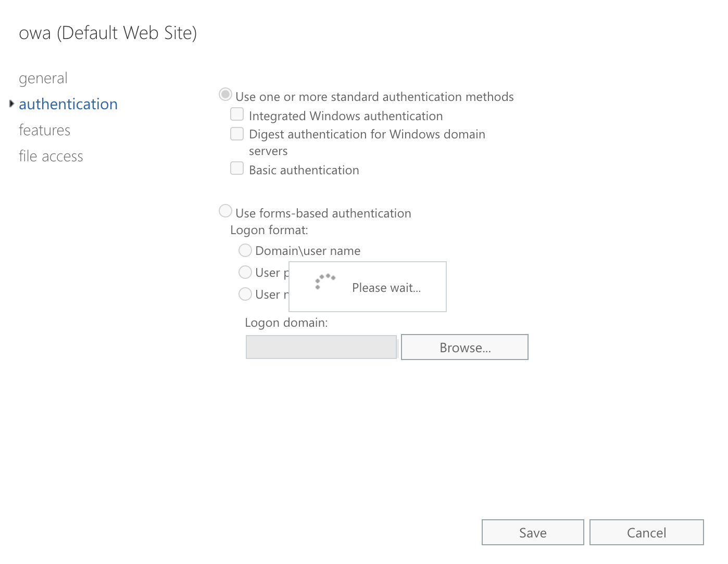Click the Logon domain text field
This screenshot has width=728, height=564.
321,347
